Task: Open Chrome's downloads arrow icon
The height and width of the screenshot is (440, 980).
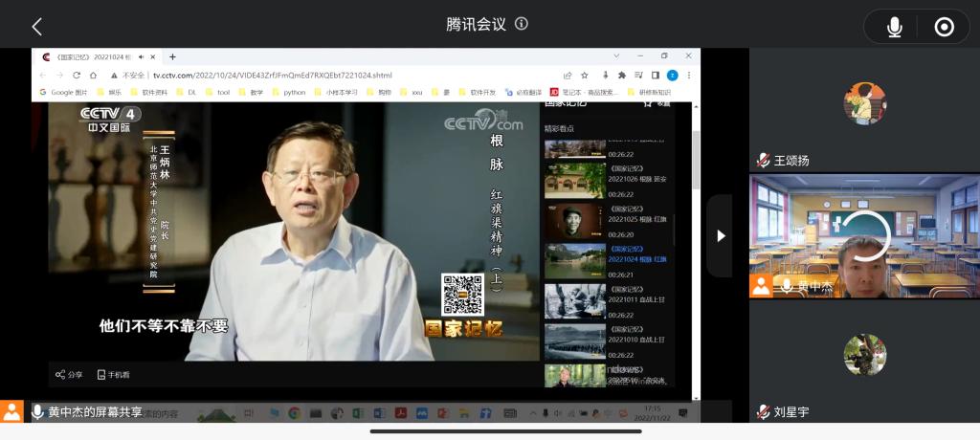Action: coord(605,75)
